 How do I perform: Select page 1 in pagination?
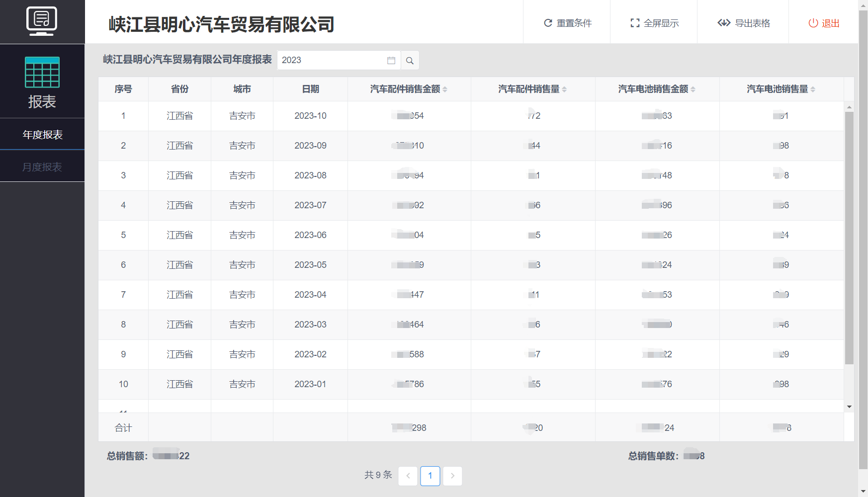coord(430,476)
